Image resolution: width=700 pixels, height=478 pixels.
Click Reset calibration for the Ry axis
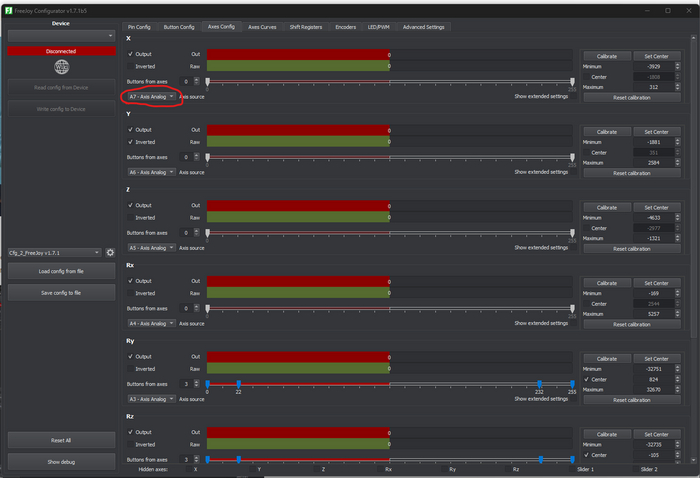(632, 400)
